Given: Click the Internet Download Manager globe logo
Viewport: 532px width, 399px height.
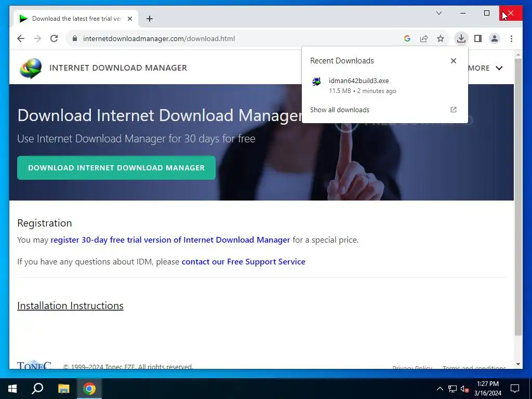Looking at the screenshot, I should click(x=31, y=68).
